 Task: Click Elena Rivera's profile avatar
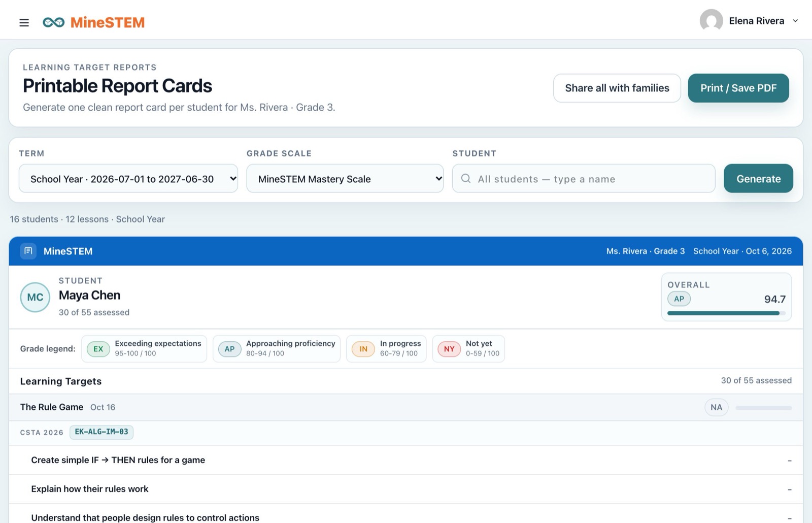coord(711,21)
